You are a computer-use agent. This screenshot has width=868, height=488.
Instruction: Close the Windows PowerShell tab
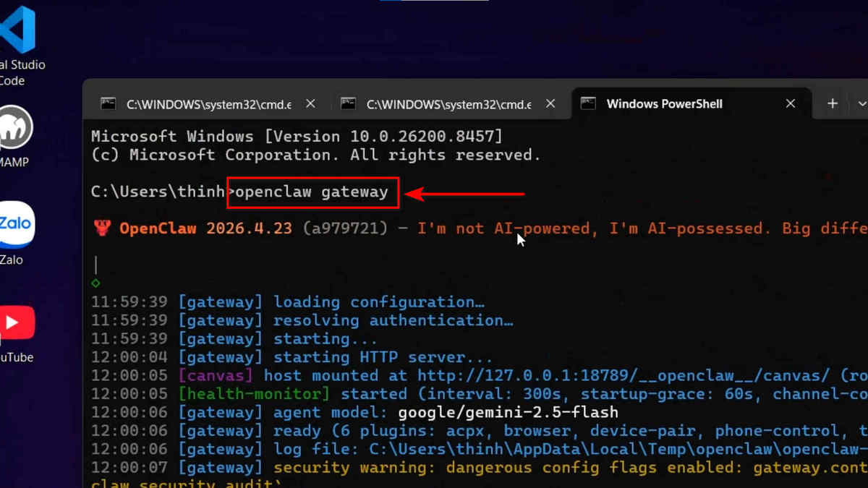click(x=791, y=104)
